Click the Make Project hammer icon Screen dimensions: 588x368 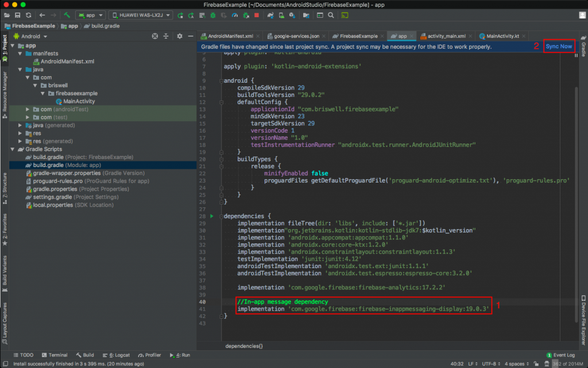coord(67,16)
